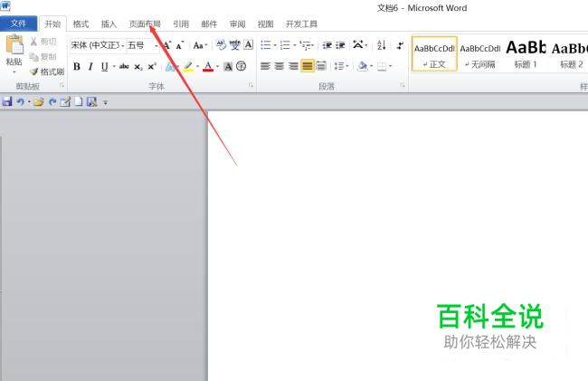Viewport: 588px width, 381px height.
Task: Open the Font dialog launcher
Action: (251, 85)
